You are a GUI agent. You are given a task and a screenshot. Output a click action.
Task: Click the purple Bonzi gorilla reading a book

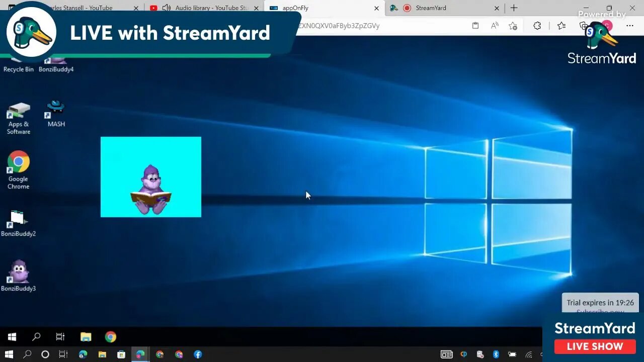pos(151,190)
